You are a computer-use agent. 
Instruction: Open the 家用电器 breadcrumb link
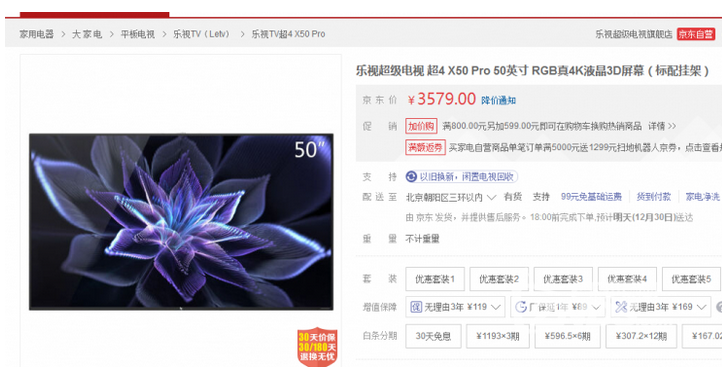point(36,34)
